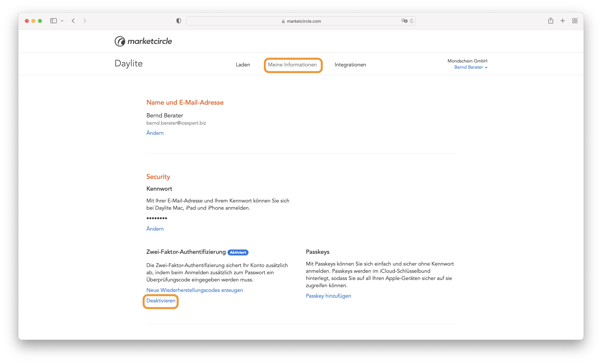The height and width of the screenshot is (364, 602).
Task: Click the marketcircle logo
Action: 143,41
